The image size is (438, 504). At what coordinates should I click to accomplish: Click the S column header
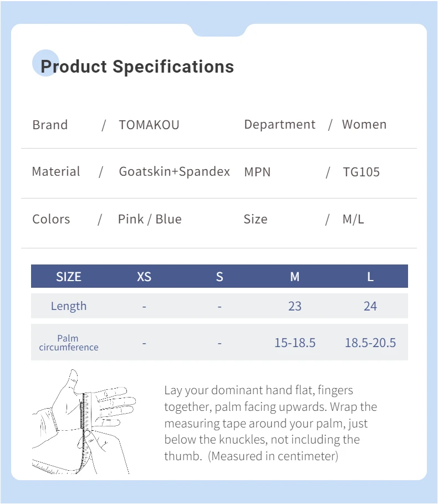pyautogui.click(x=220, y=277)
